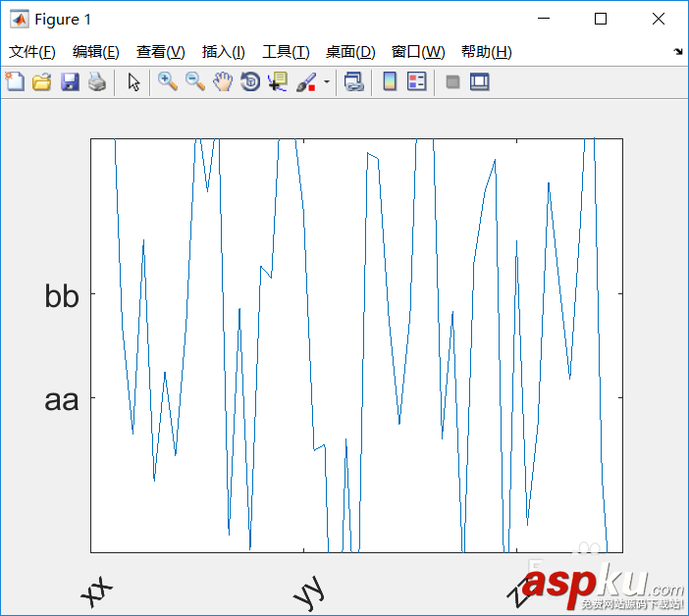This screenshot has width=689, height=616.
Task: Activate the Zoom Out magnifier tool
Action: [x=195, y=81]
